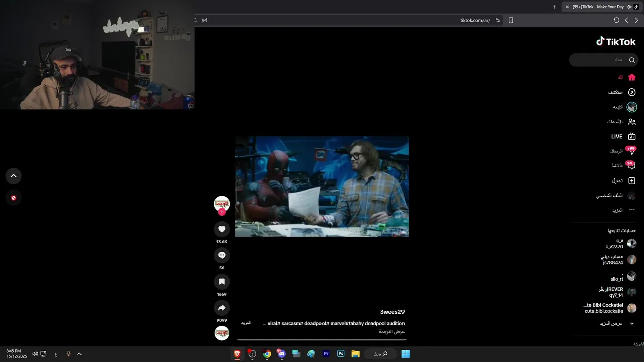Open the volume icon in system tray

(35, 354)
